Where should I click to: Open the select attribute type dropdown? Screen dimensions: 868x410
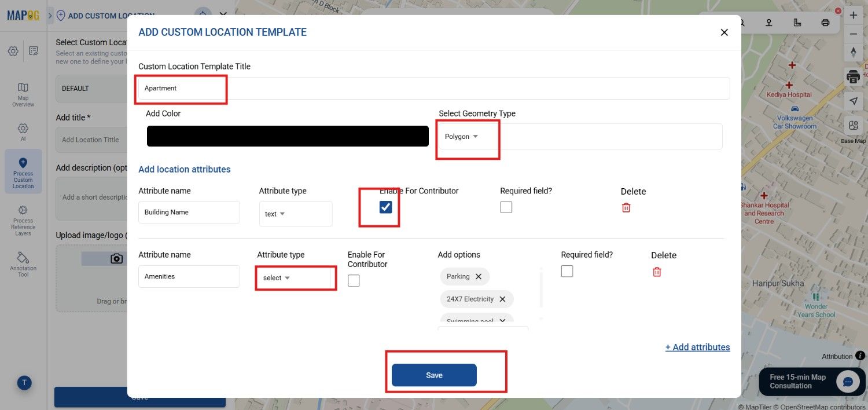[x=296, y=278]
